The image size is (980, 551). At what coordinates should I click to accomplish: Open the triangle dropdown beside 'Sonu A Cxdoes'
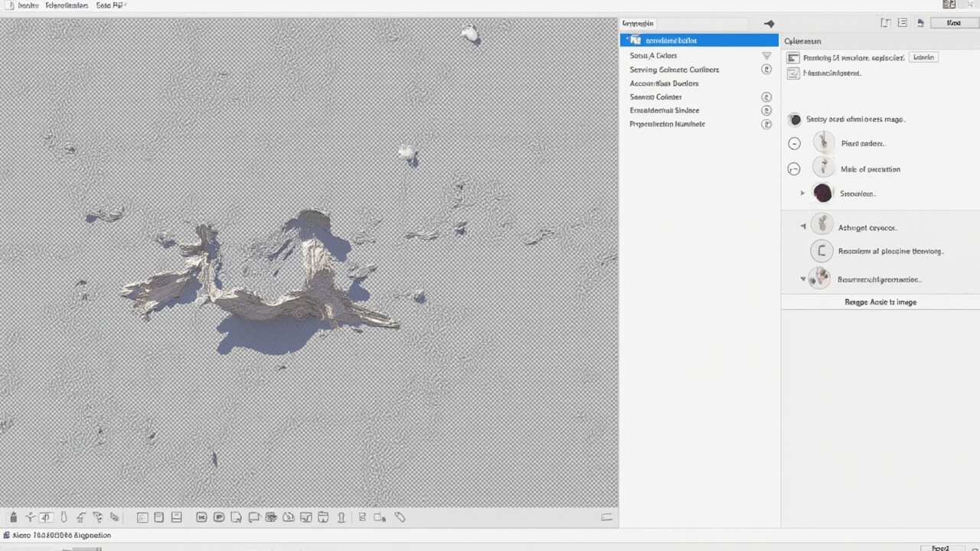point(766,56)
